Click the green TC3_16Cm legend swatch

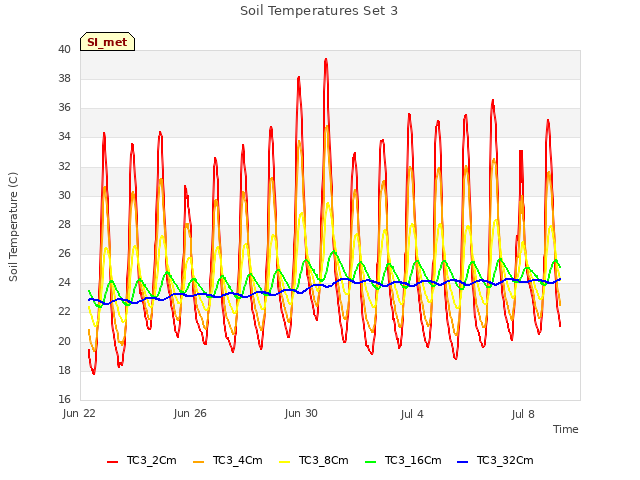click(371, 462)
